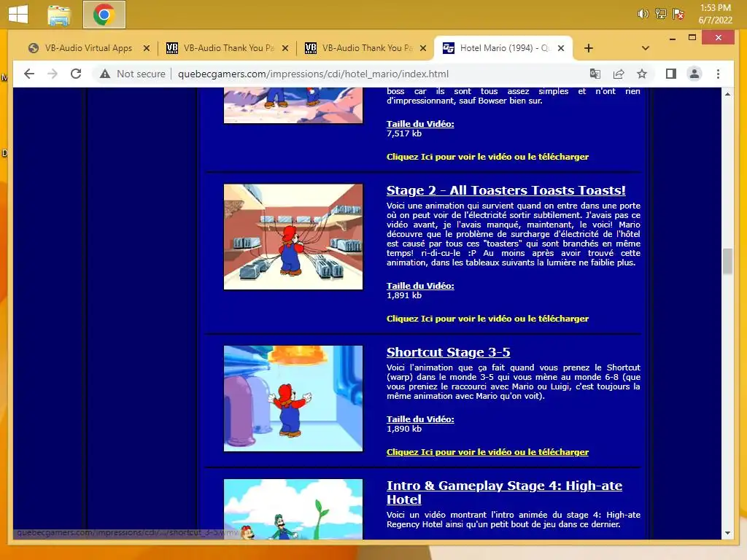Open the taskbar clock and date
The width and height of the screenshot is (747, 560).
pos(715,14)
